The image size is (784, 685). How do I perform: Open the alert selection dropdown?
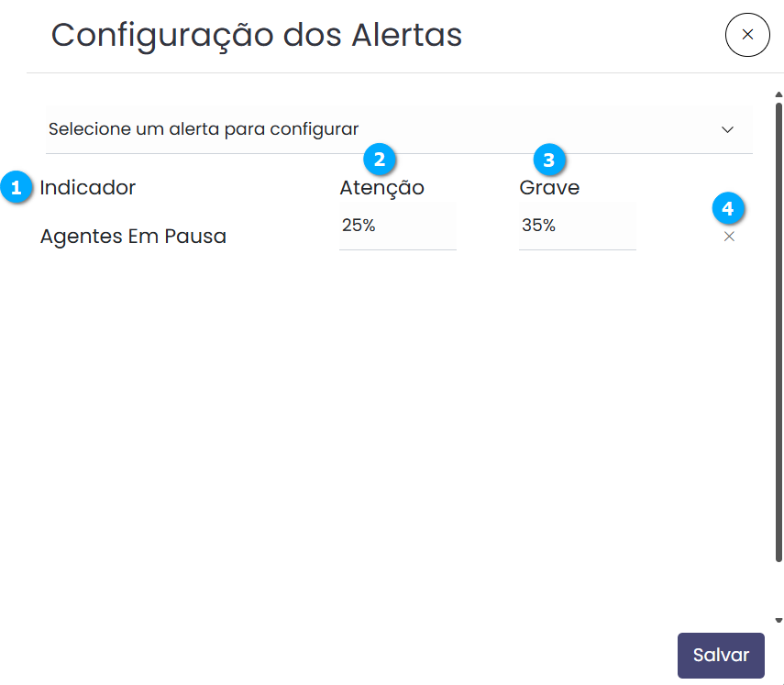[x=399, y=129]
